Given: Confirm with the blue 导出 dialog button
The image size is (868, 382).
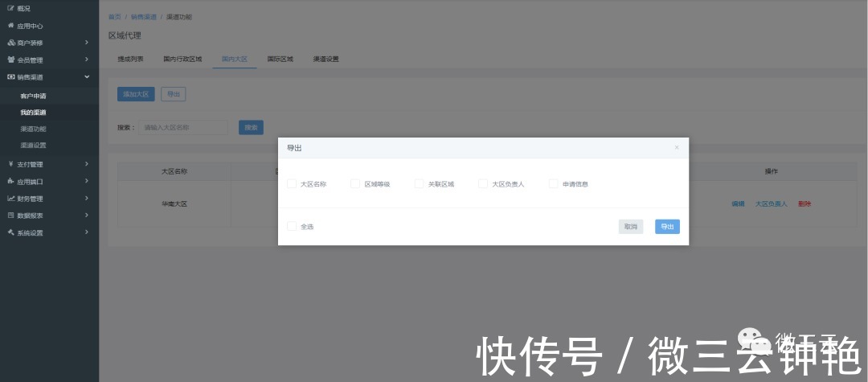Looking at the screenshot, I should click(x=668, y=227).
